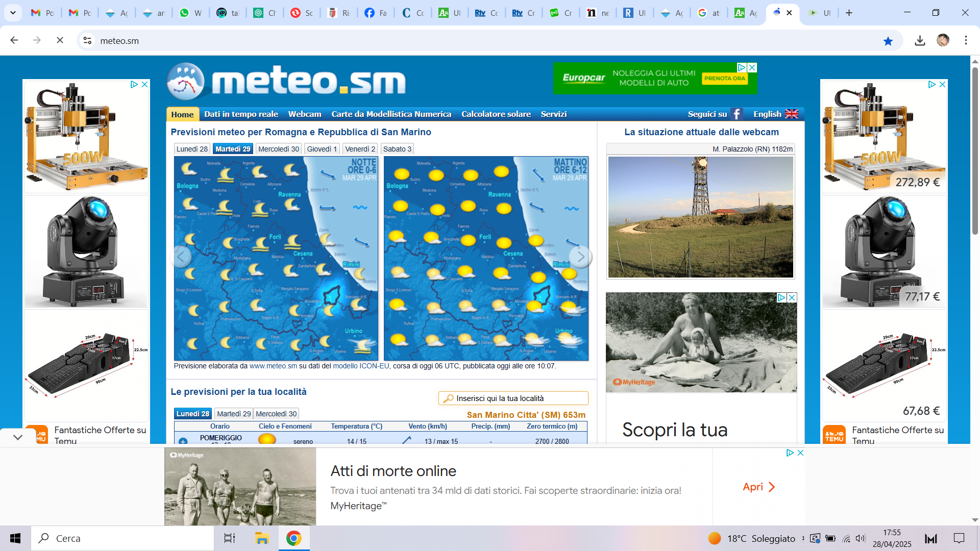Click the meteo.sm logo

click(286, 81)
